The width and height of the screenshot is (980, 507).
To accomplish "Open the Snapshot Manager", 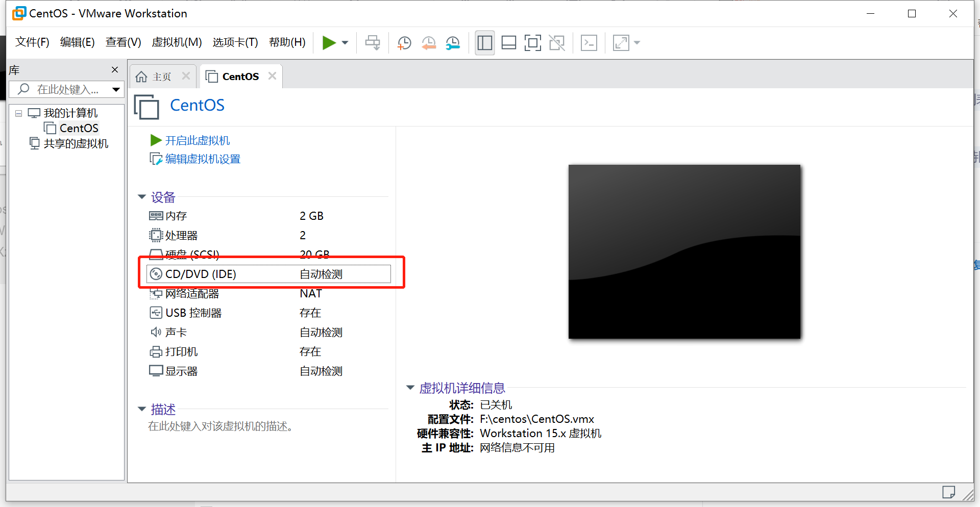I will tap(453, 43).
